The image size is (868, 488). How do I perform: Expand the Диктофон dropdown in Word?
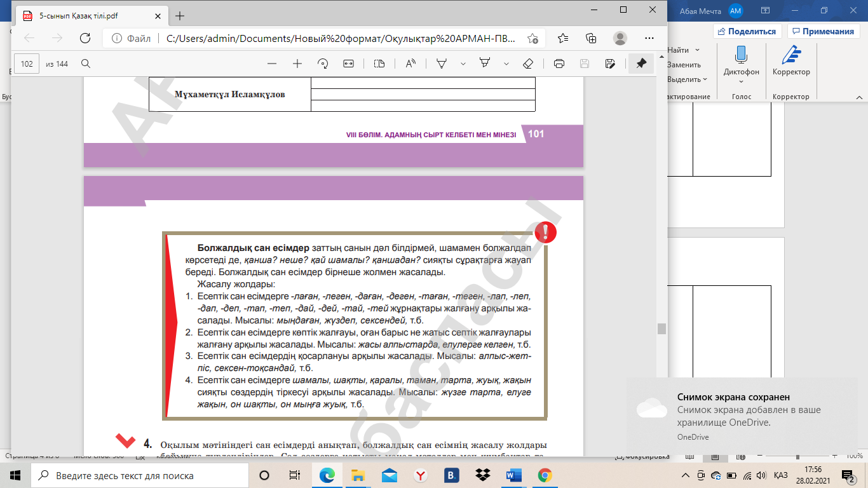coord(741,81)
